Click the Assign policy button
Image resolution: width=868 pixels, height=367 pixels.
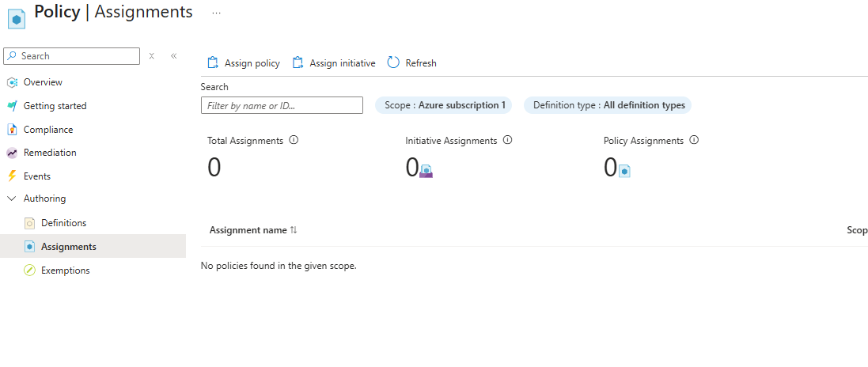coord(244,63)
